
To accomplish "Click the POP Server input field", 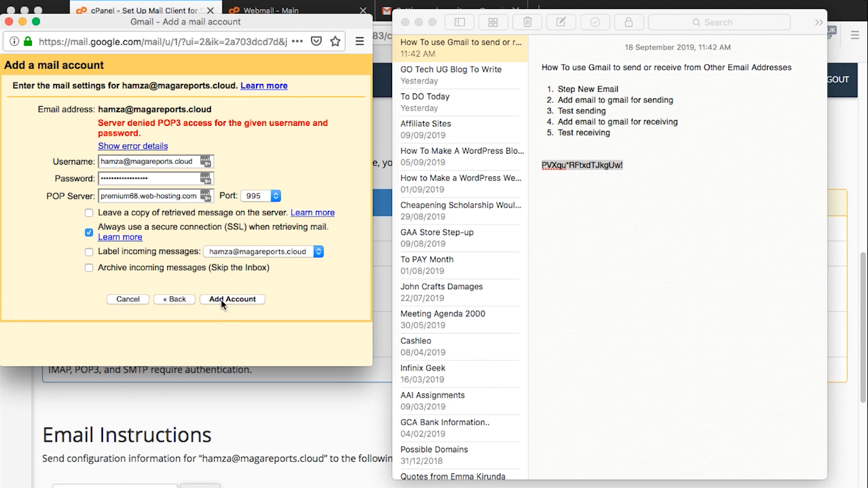I will pyautogui.click(x=156, y=196).
